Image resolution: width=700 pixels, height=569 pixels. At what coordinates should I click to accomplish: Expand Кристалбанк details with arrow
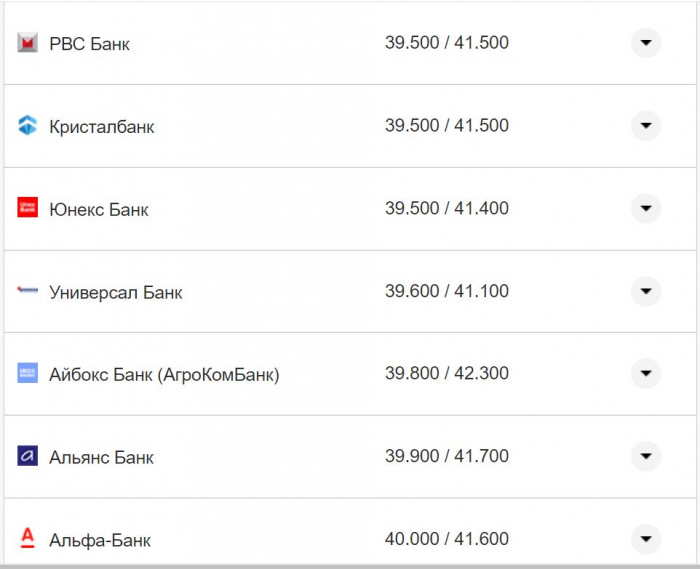[645, 126]
